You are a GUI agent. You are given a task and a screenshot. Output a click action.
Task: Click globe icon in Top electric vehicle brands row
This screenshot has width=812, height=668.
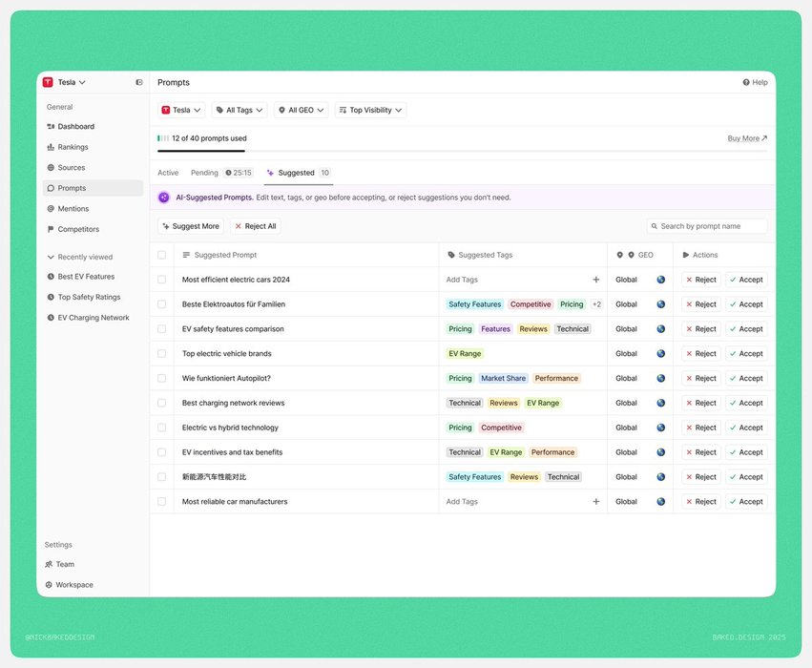point(661,354)
